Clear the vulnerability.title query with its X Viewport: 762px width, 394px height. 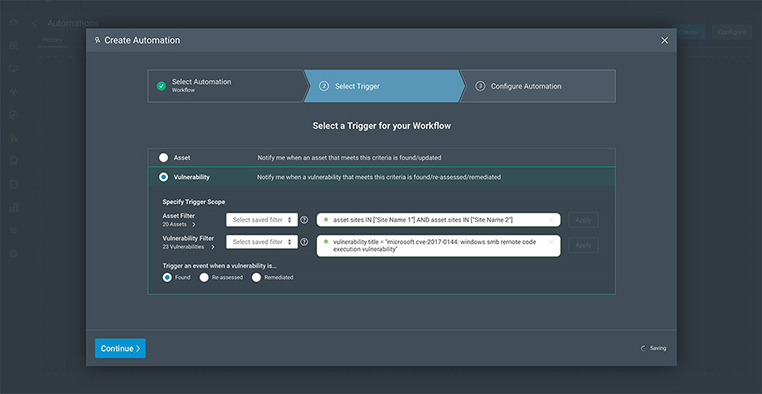pyautogui.click(x=551, y=242)
